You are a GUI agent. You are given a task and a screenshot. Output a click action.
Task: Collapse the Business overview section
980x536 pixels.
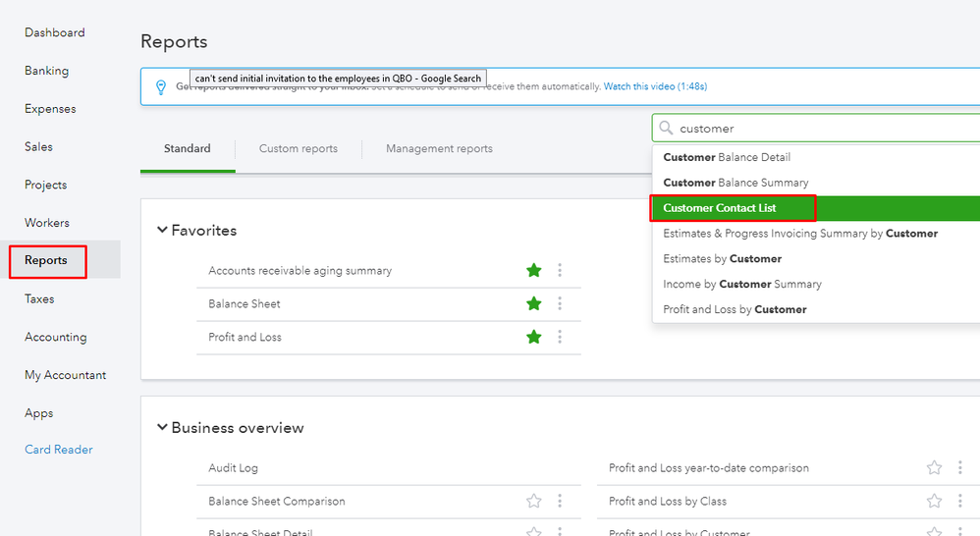click(163, 428)
